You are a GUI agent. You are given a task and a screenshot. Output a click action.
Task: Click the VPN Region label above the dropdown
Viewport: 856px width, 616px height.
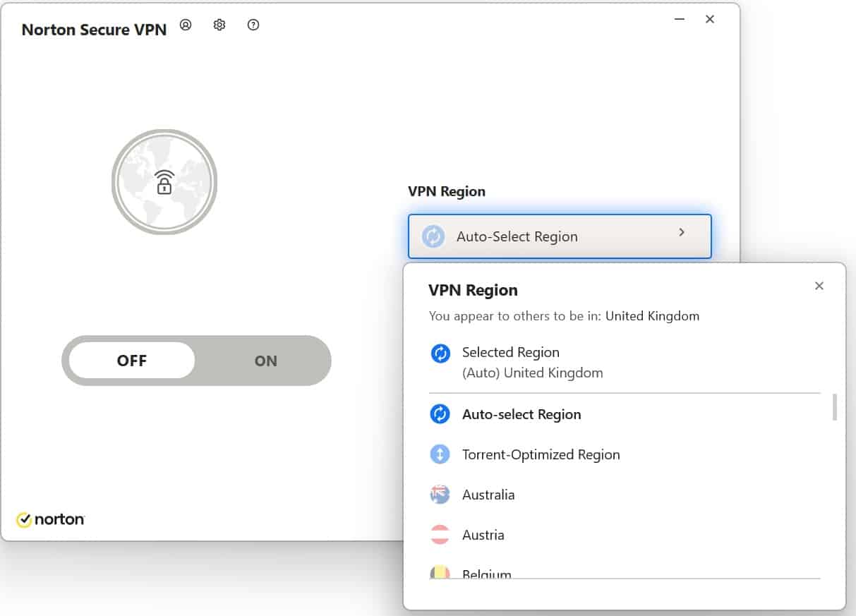pyautogui.click(x=447, y=191)
